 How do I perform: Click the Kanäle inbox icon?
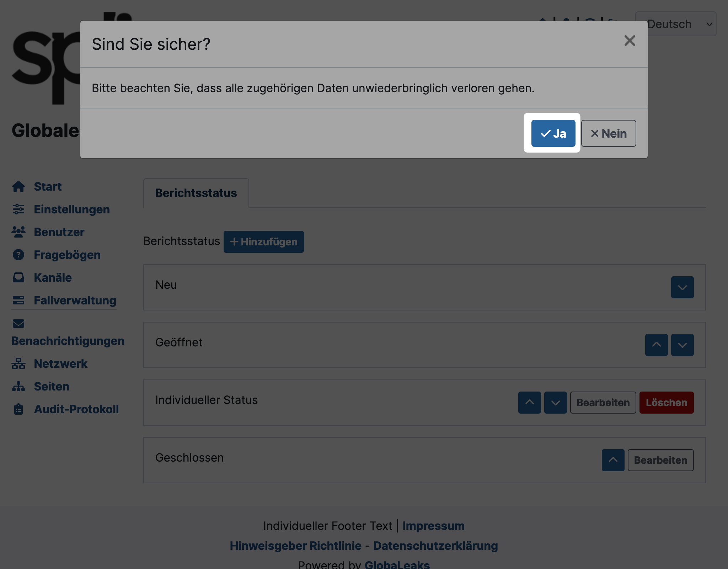(x=18, y=277)
